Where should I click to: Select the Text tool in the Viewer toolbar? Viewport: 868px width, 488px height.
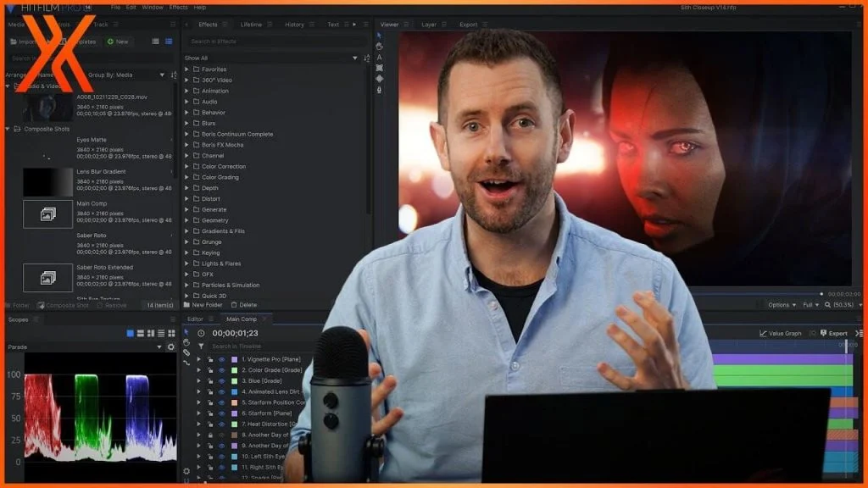pyautogui.click(x=379, y=58)
